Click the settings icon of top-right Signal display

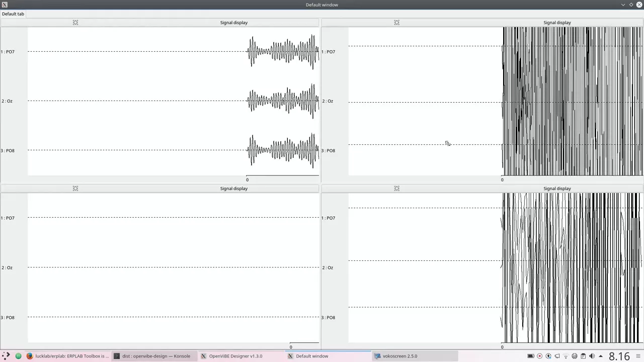397,23
